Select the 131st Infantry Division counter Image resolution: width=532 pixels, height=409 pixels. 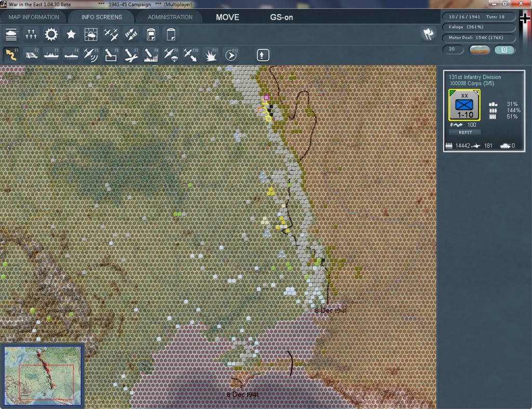point(464,105)
